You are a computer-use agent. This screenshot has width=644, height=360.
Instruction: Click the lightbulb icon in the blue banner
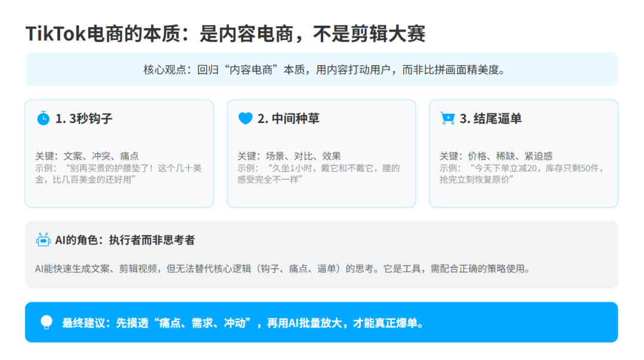[x=47, y=322]
